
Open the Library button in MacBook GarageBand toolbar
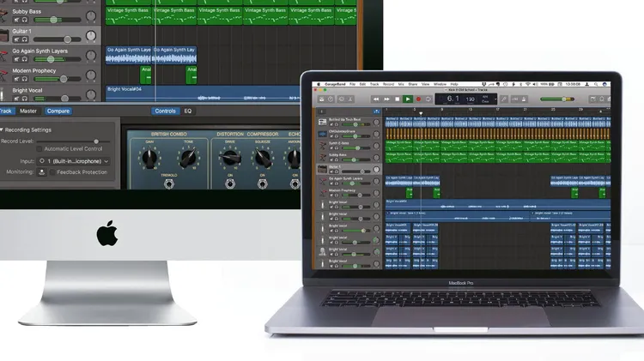coord(322,99)
